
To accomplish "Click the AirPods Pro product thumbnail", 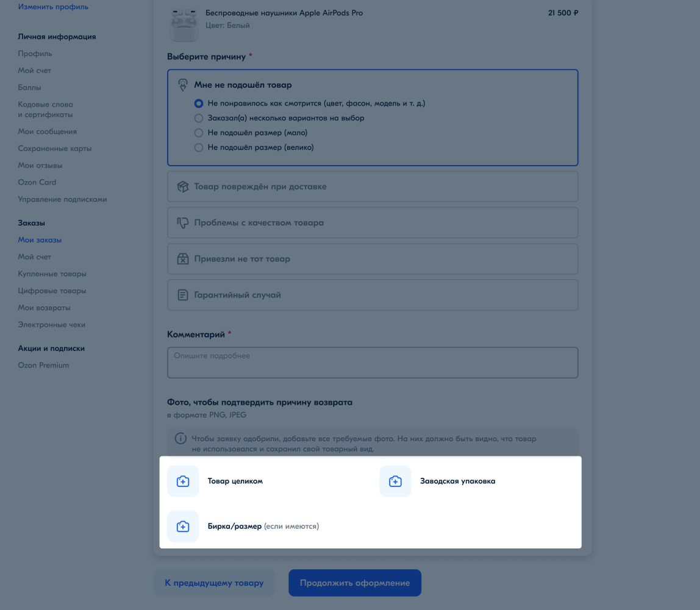I will 184,25.
